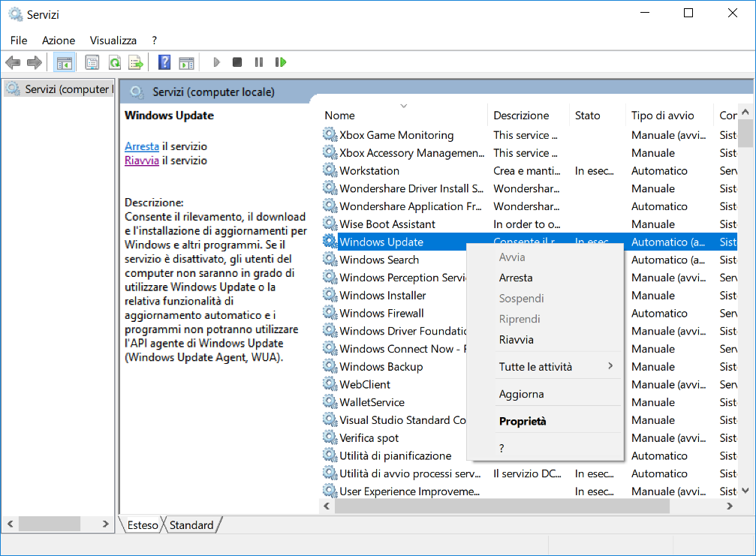Image resolution: width=756 pixels, height=556 pixels.
Task: Switch to the Standard tab
Action: [x=191, y=524]
